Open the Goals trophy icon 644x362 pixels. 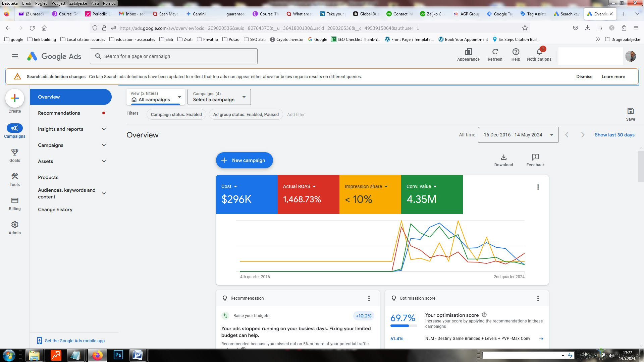point(15,153)
